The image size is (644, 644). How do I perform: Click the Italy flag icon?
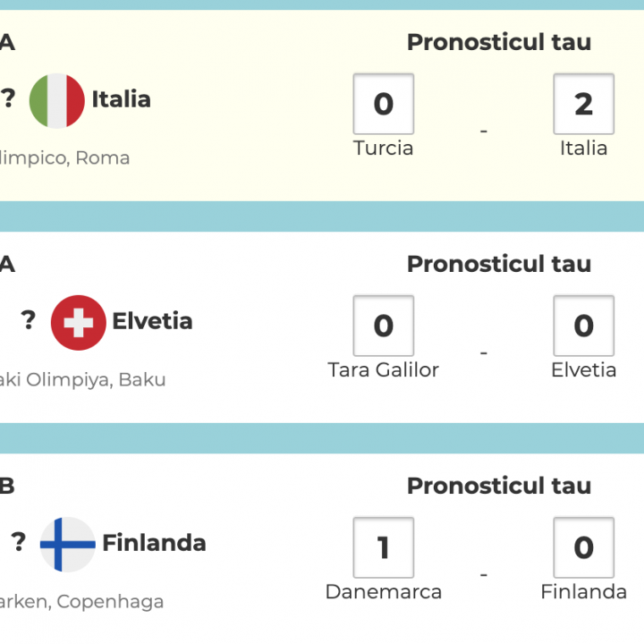click(x=57, y=100)
